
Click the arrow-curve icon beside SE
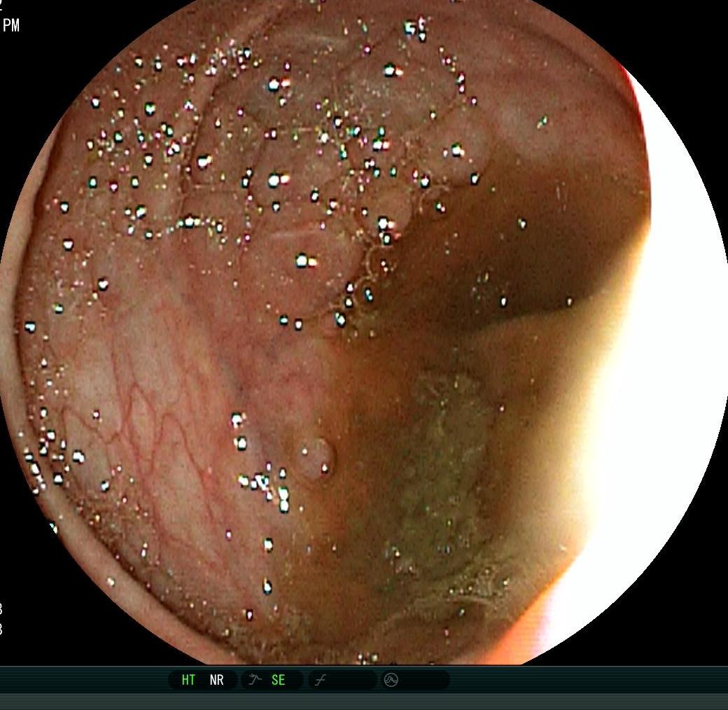coord(255,680)
